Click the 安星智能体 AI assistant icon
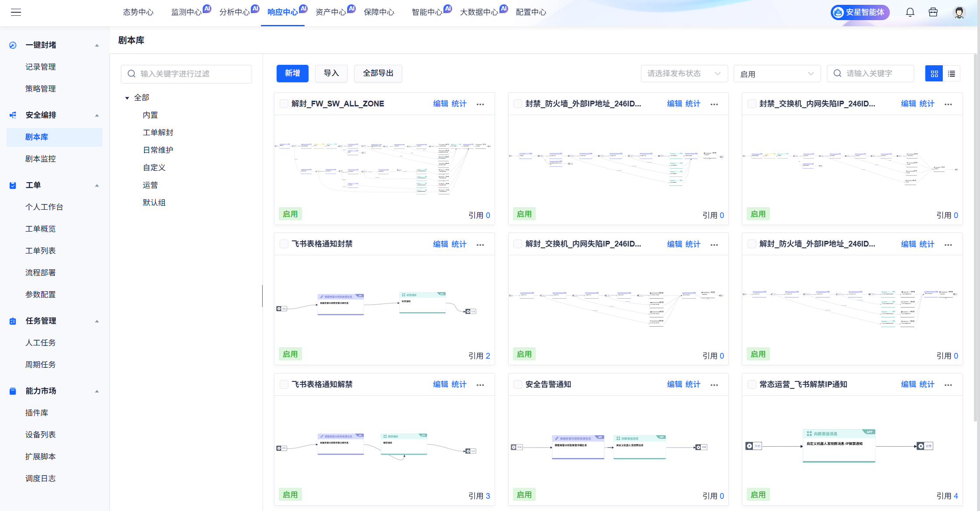The height and width of the screenshot is (511, 980). pos(837,12)
